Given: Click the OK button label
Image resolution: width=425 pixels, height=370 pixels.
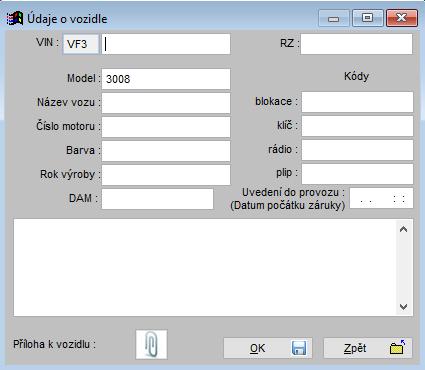Looking at the screenshot, I should coord(257,348).
